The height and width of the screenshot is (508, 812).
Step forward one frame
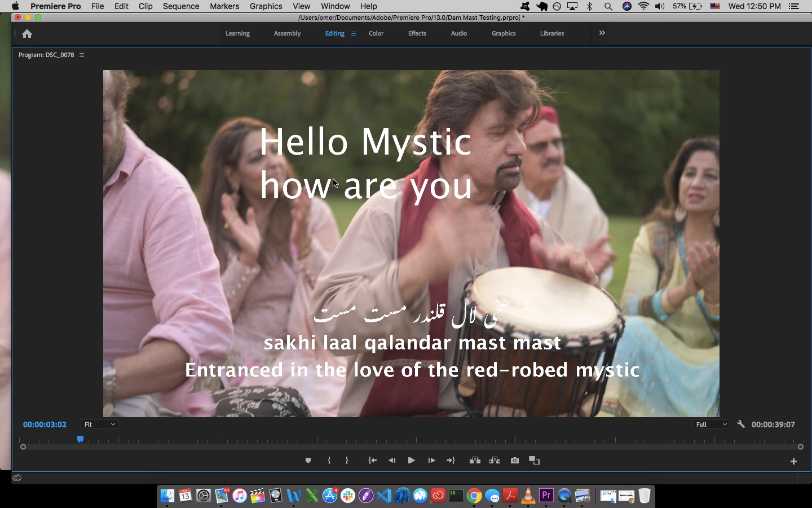432,461
